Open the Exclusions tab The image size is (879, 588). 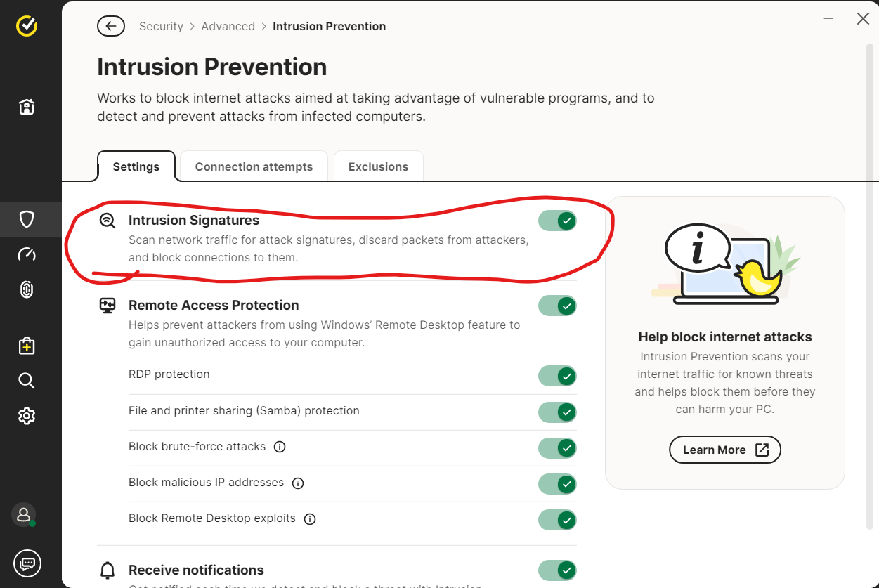(378, 167)
